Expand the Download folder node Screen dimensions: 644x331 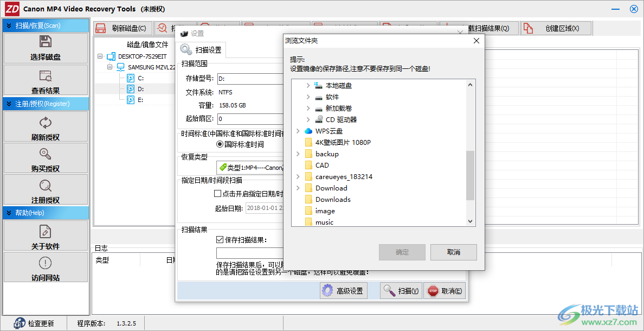[298, 188]
